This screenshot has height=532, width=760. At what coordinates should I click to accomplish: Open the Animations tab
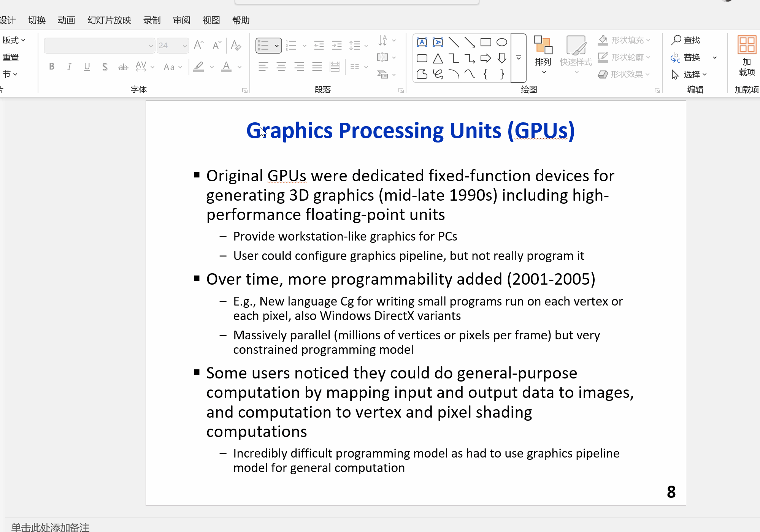coord(66,20)
